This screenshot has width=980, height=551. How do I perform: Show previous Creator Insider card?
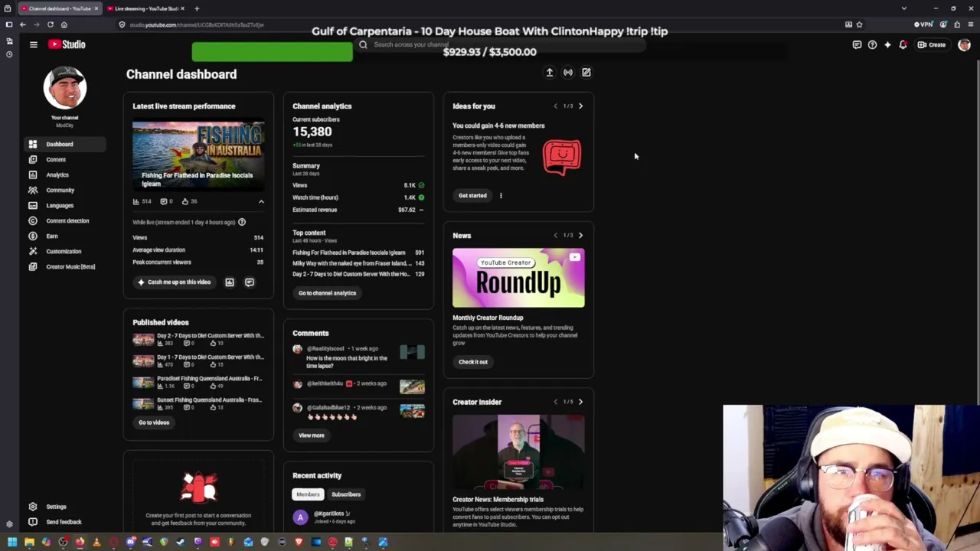point(556,402)
